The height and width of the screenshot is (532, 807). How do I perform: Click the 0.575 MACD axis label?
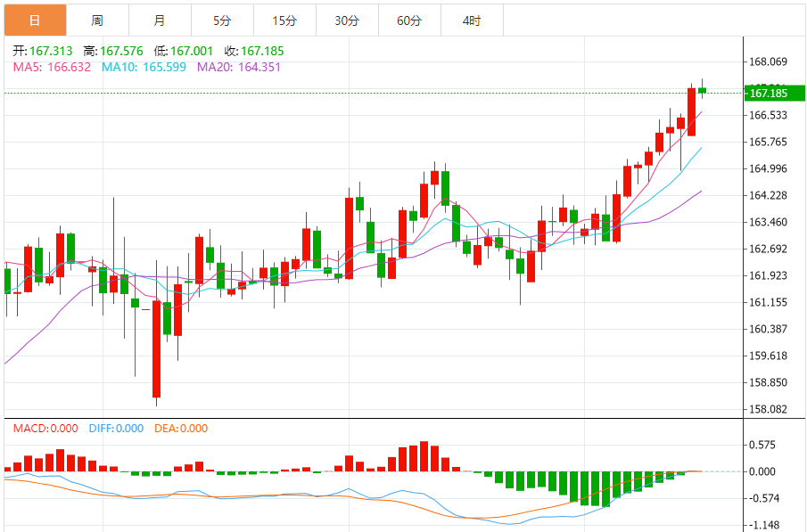[x=762, y=445]
